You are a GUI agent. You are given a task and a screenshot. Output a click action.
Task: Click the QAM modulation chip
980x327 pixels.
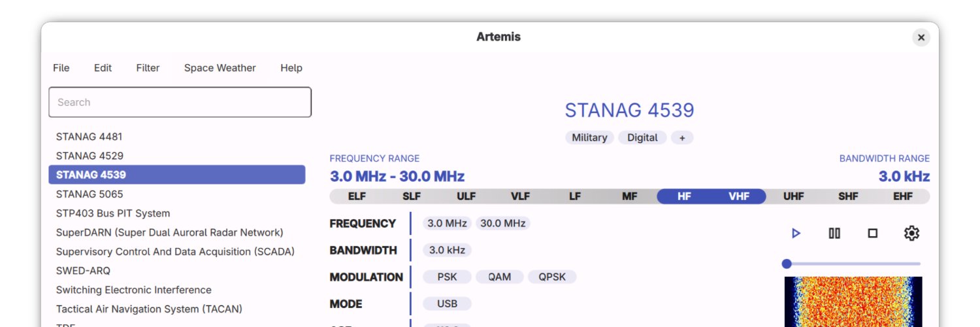pos(500,277)
